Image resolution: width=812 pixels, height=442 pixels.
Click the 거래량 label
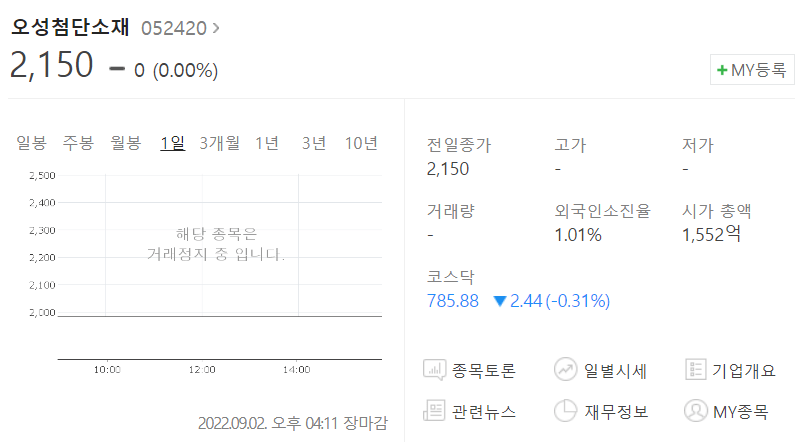click(x=451, y=211)
